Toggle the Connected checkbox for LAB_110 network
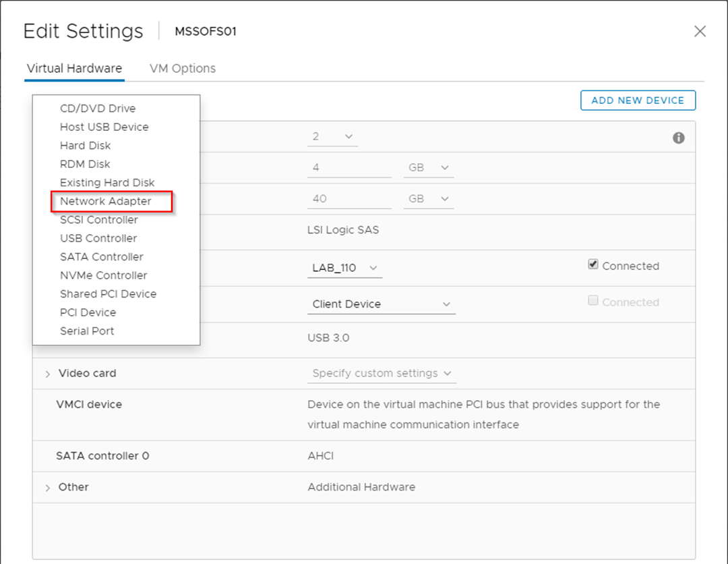Image resolution: width=728 pixels, height=564 pixels. 593,265
